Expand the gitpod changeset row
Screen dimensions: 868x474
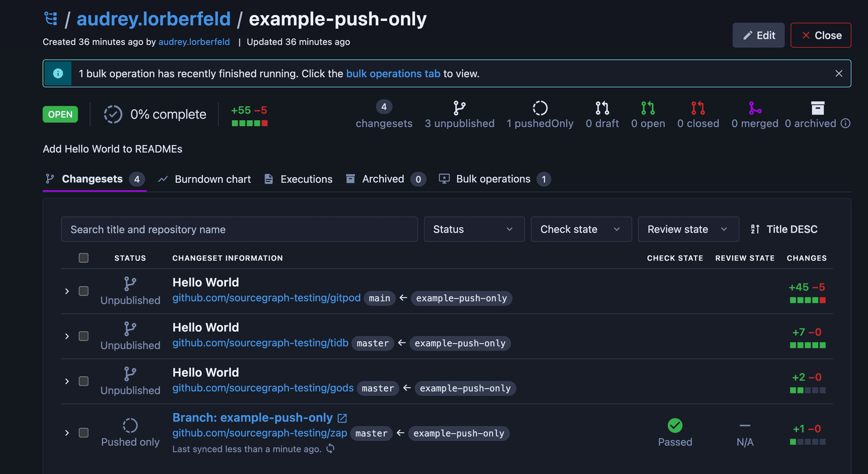click(67, 291)
